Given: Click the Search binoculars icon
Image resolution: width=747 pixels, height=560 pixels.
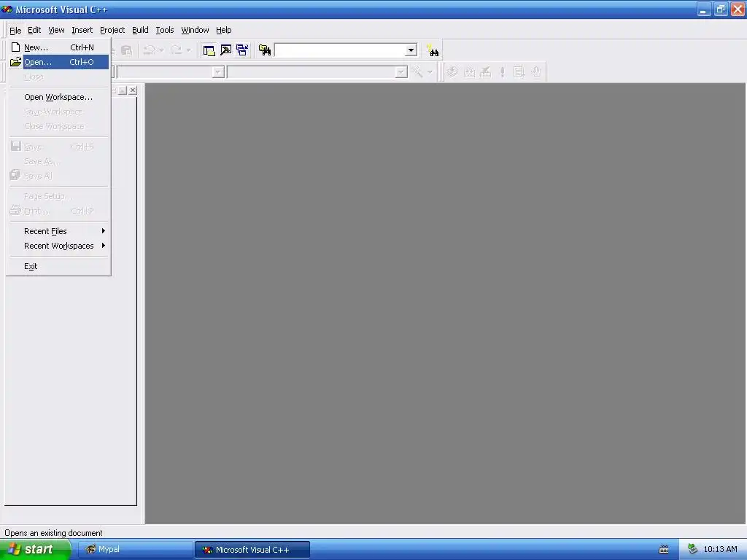Looking at the screenshot, I should pyautogui.click(x=433, y=50).
